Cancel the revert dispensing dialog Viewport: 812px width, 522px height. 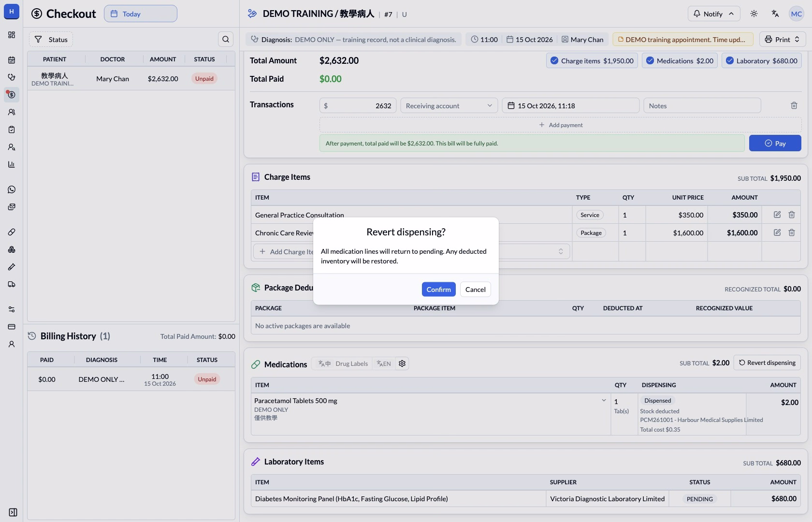click(476, 289)
